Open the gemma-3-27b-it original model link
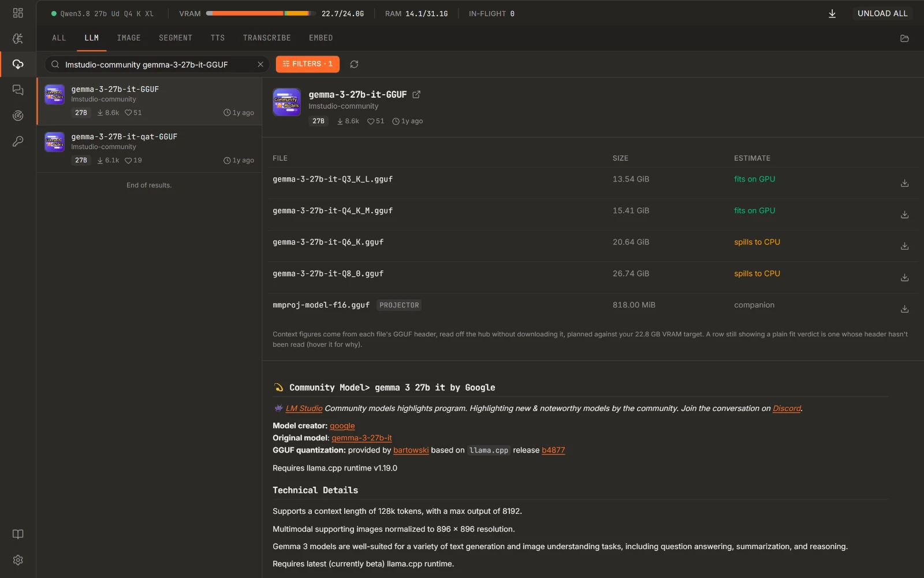This screenshot has width=924, height=578. tap(362, 438)
